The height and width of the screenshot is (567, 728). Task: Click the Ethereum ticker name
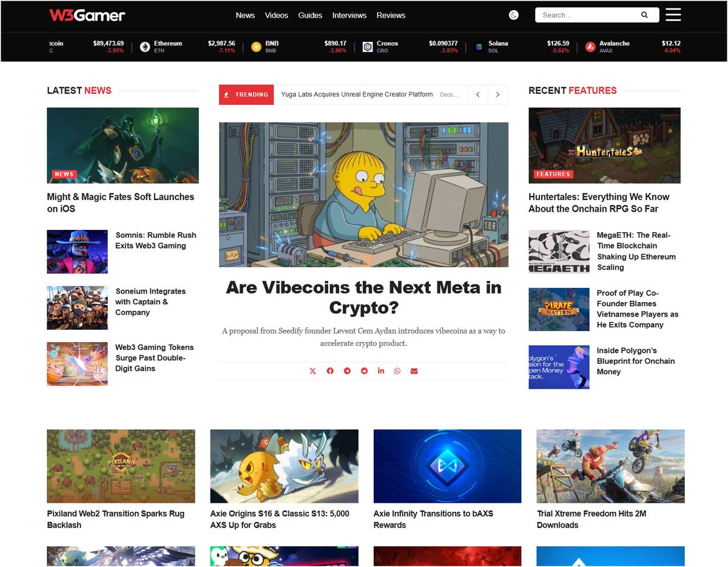pos(168,44)
